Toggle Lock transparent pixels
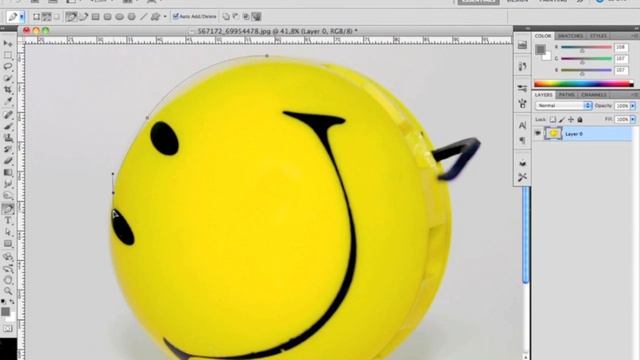The width and height of the screenshot is (640, 360). click(x=552, y=120)
